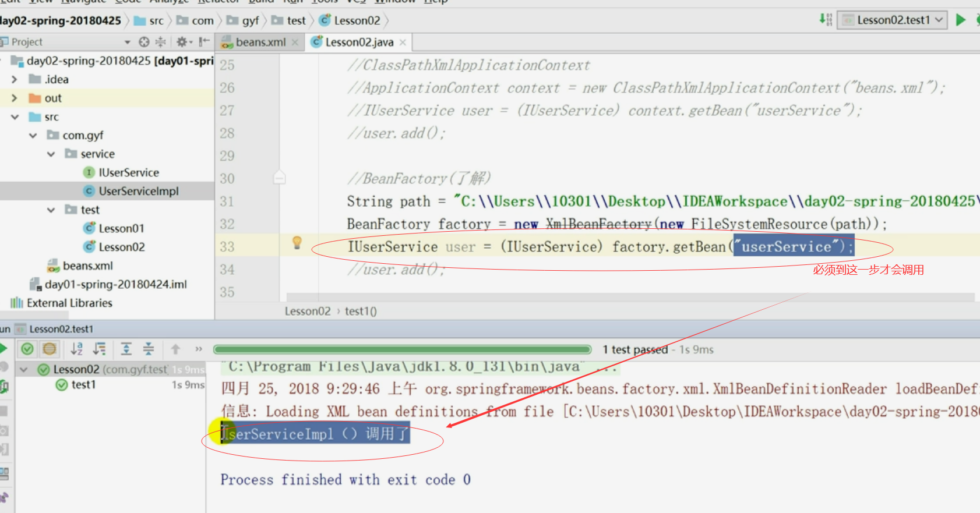Toggle sort tests by duration
The image size is (980, 513).
[x=100, y=349]
